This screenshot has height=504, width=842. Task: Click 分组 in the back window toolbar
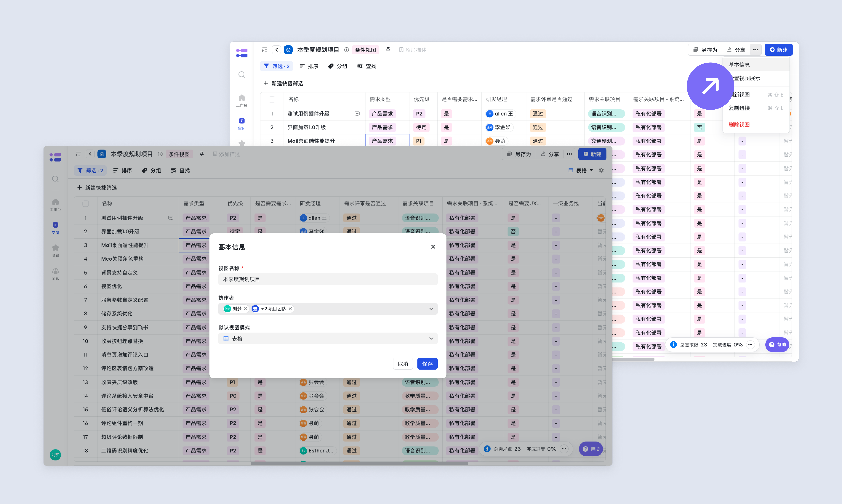point(338,66)
